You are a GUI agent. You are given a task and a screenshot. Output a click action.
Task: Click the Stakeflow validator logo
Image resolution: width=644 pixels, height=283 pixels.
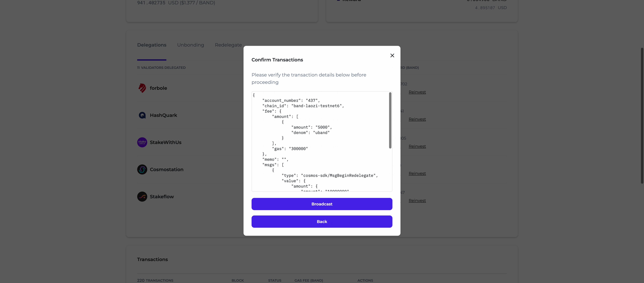click(x=142, y=196)
